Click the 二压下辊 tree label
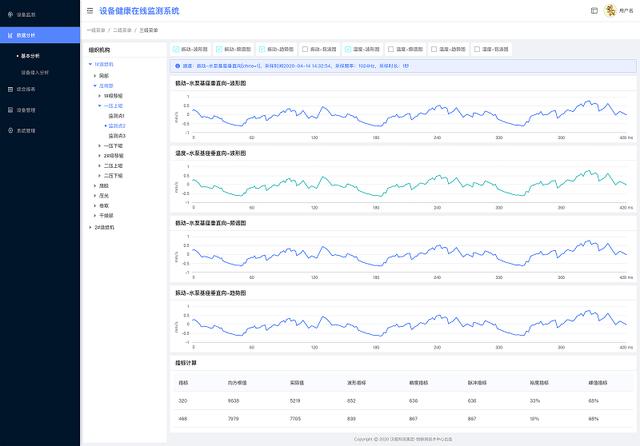The width and height of the screenshot is (640, 446). coord(113,175)
